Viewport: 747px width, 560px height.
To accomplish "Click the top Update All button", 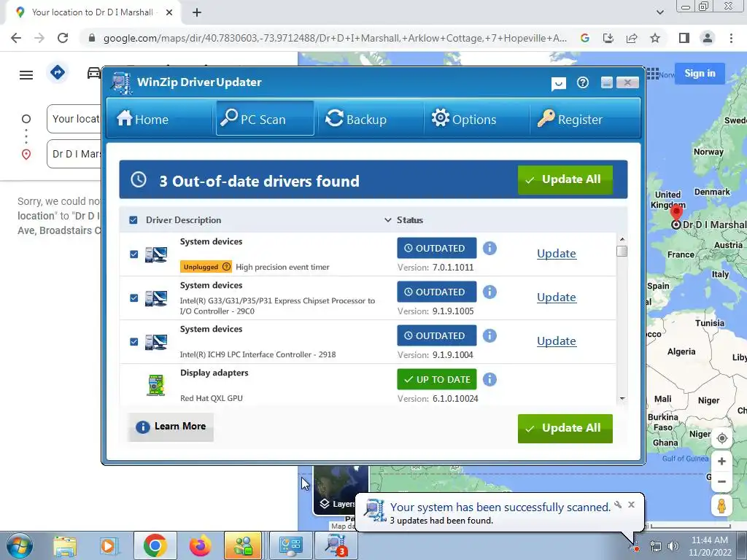I will coord(565,179).
